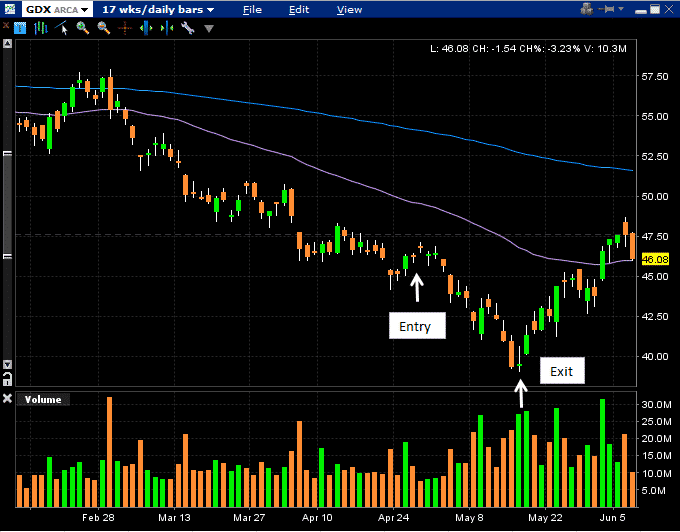This screenshot has width=680, height=532.
Task: Click the Mar 13 date label
Action: pyautogui.click(x=174, y=518)
